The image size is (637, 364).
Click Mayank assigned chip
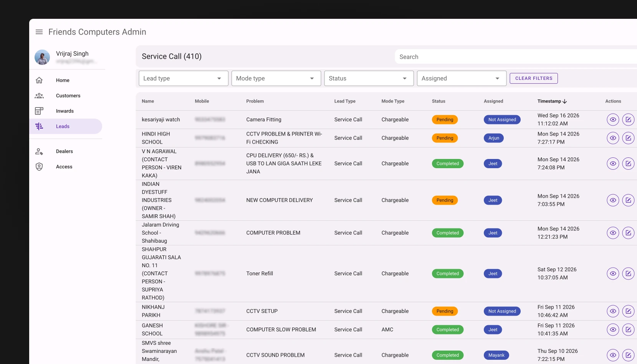(496, 355)
